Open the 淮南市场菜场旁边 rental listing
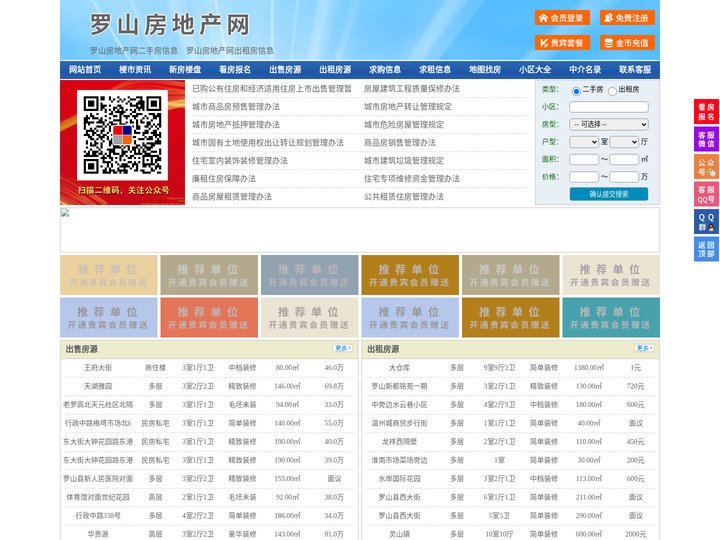720x540 pixels. 399,460
